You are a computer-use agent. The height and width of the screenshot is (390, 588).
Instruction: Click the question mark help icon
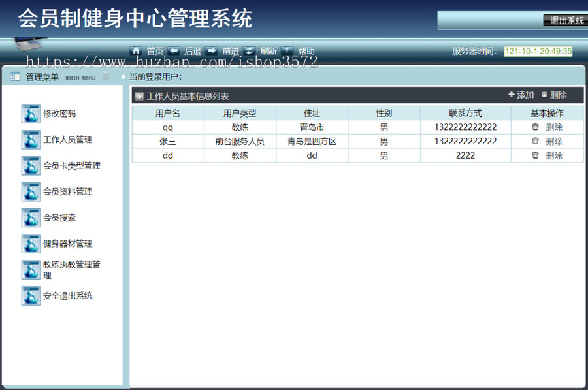click(287, 50)
